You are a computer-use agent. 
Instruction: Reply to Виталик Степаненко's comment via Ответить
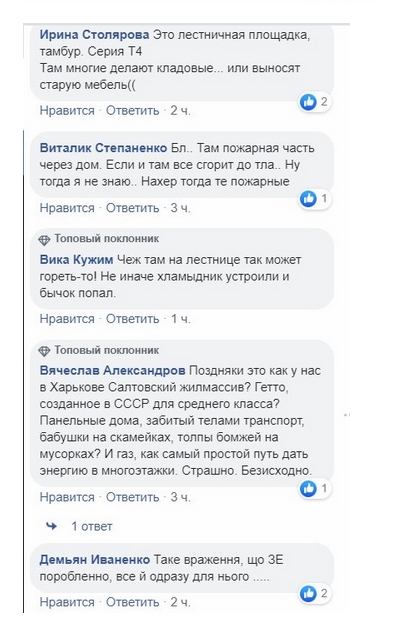point(132,208)
